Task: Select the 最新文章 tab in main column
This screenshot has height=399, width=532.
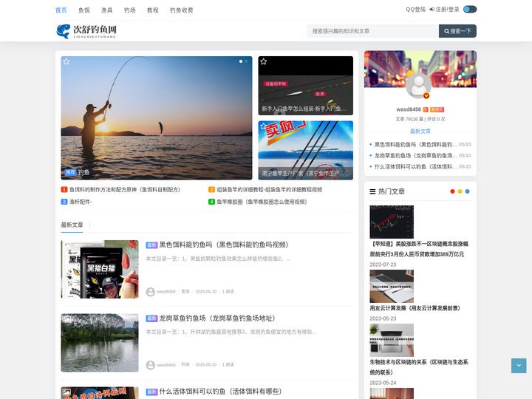Action: pyautogui.click(x=72, y=225)
